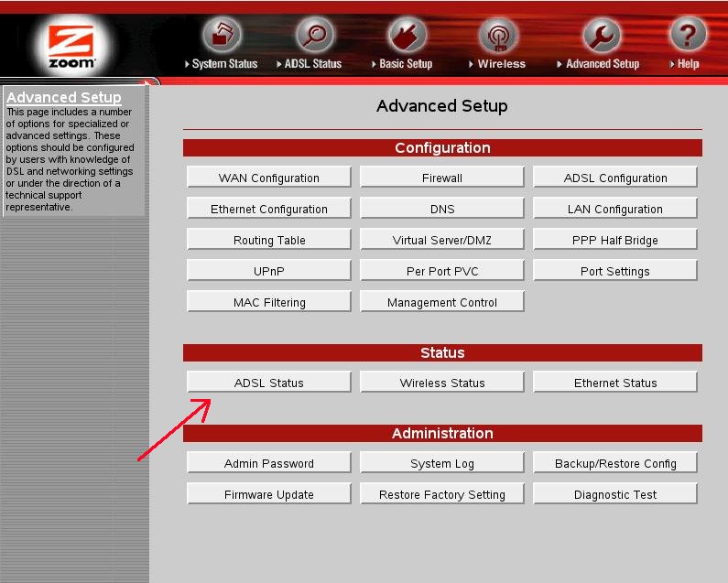
Task: Open Basic Setup menu label
Action: coord(406,64)
